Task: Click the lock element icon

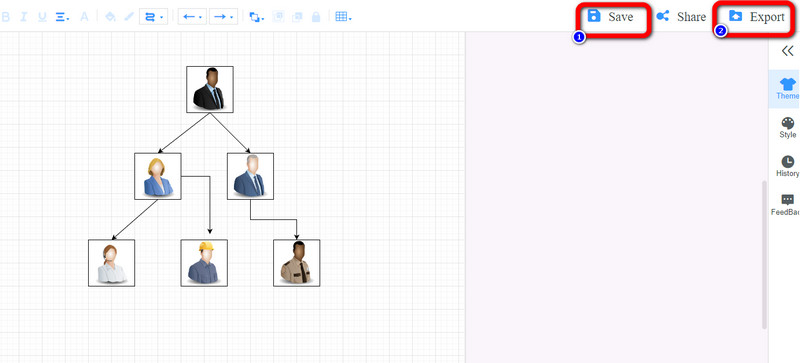Action: [316, 17]
